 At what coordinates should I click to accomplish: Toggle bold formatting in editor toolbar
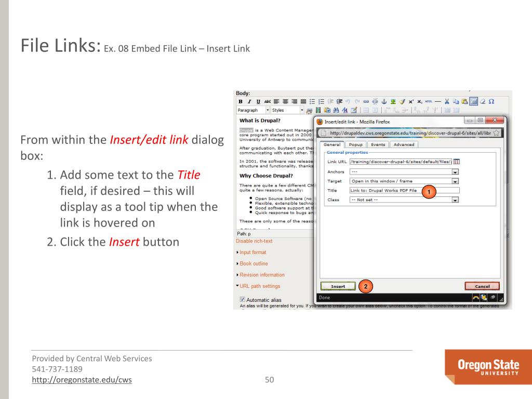pyautogui.click(x=241, y=101)
